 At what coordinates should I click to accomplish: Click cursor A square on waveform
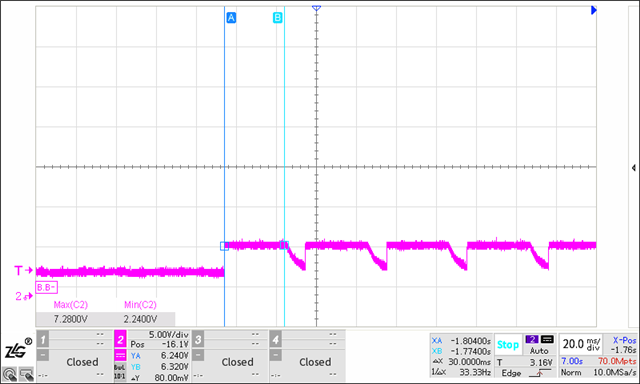(x=224, y=246)
